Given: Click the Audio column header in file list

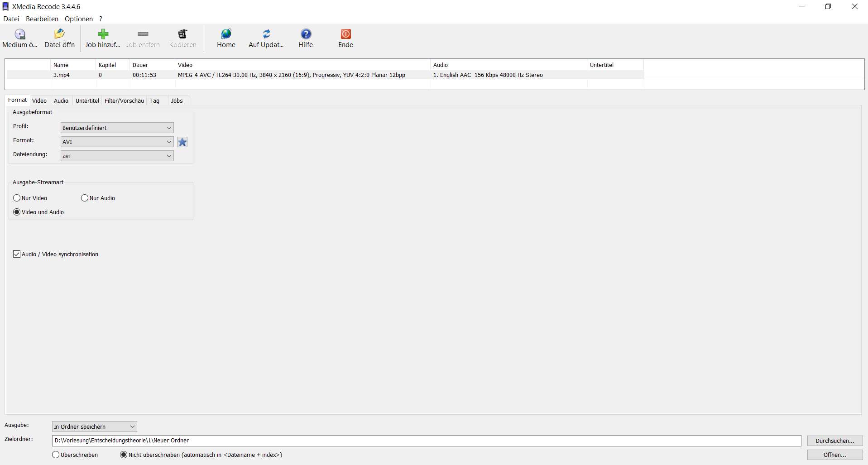Looking at the screenshot, I should coord(508,65).
